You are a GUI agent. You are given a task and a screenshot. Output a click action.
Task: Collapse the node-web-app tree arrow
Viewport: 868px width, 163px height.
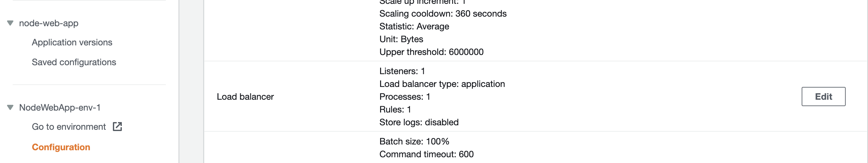point(11,23)
